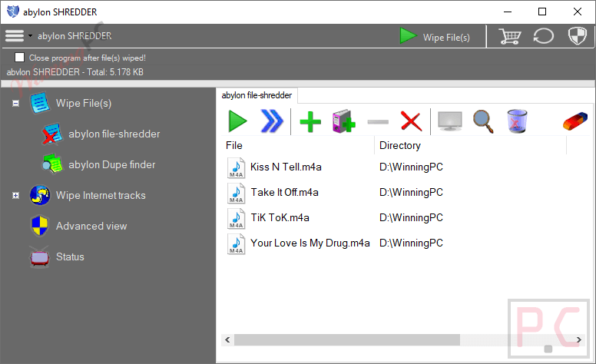Viewport: 596px width, 364px height.
Task: Maximize the abylon SHREDDER window
Action: (542, 12)
